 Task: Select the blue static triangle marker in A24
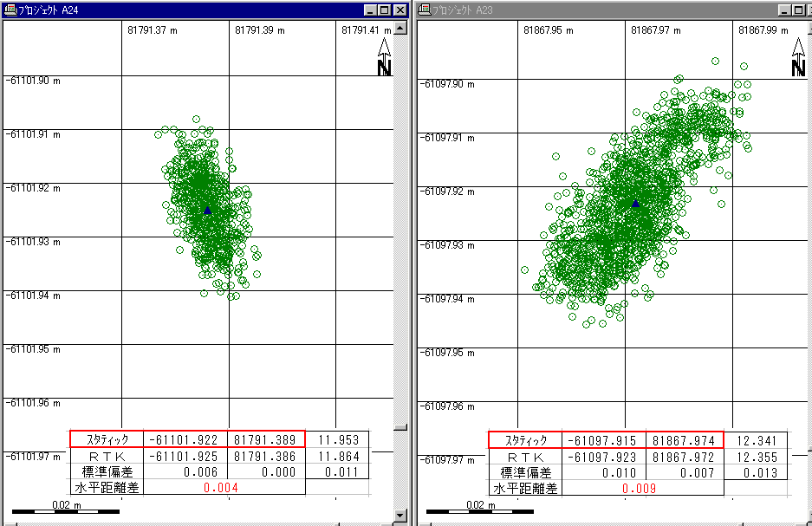tap(207, 211)
